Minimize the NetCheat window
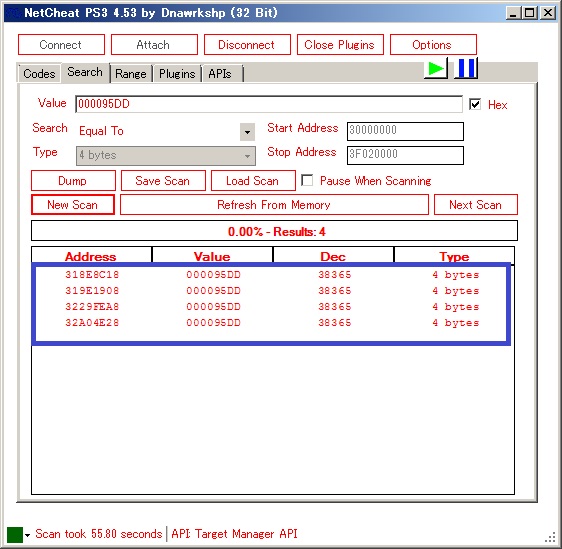562x549 pixels. tap(513, 14)
